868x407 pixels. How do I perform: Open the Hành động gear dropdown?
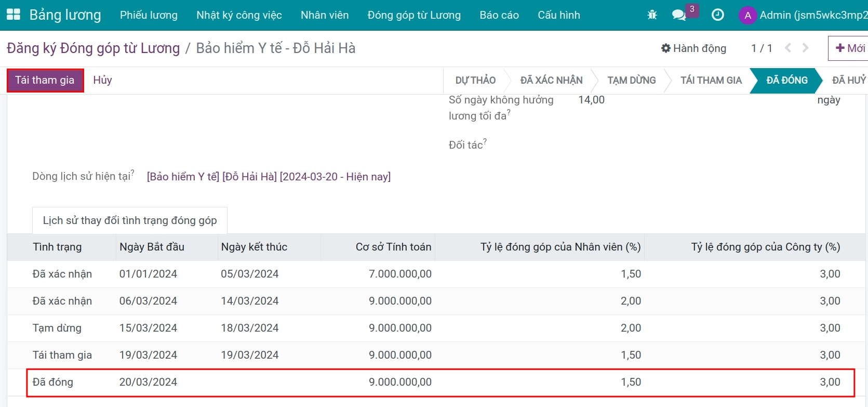click(x=693, y=48)
